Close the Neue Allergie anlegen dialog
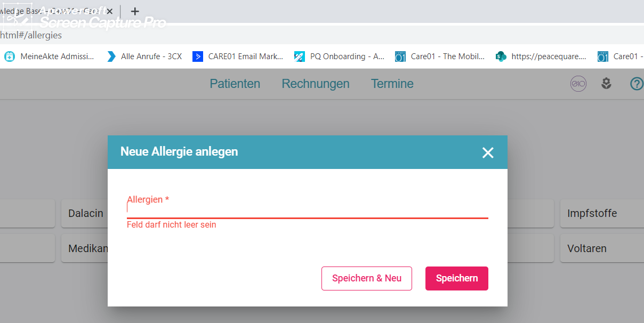The image size is (644, 323). [x=488, y=153]
